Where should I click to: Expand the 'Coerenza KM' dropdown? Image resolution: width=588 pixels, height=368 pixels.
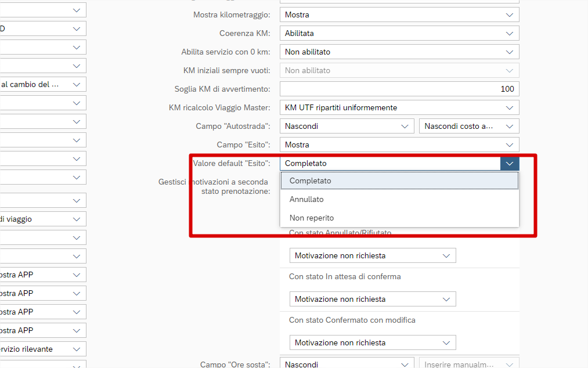[x=509, y=33]
